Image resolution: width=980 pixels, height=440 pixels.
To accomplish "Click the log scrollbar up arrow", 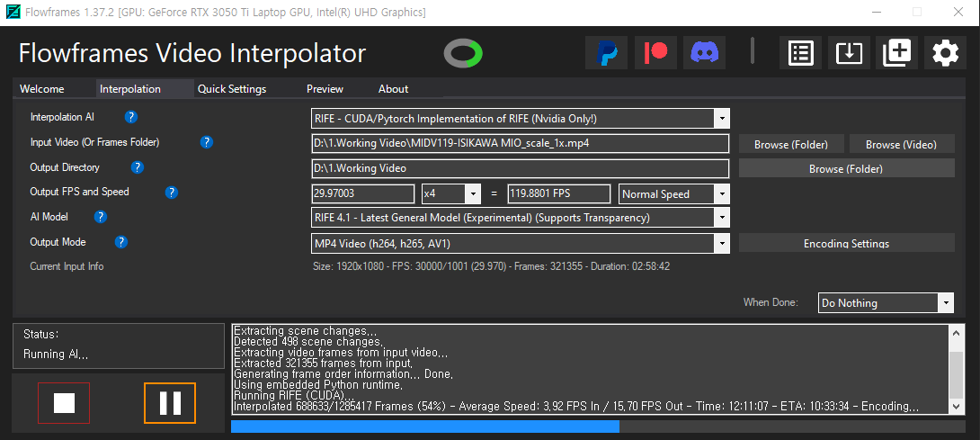I will tap(956, 334).
